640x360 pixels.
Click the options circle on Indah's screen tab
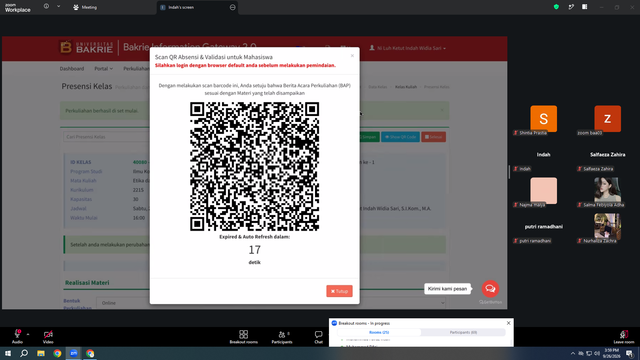233,7
